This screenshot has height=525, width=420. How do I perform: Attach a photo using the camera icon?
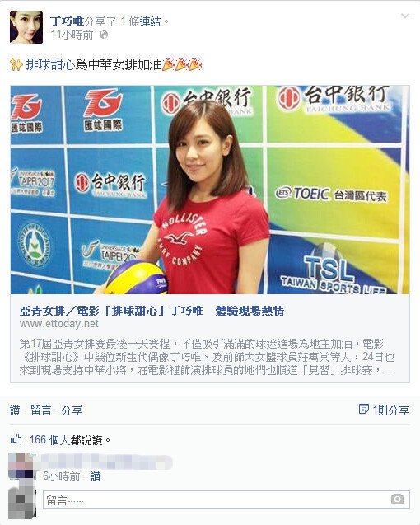tap(397, 499)
